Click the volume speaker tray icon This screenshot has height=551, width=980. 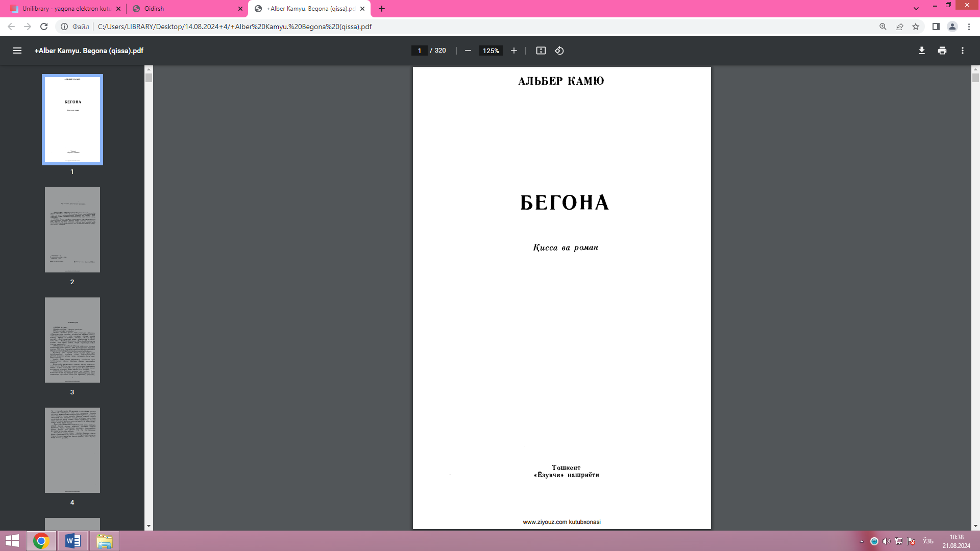coord(887,541)
